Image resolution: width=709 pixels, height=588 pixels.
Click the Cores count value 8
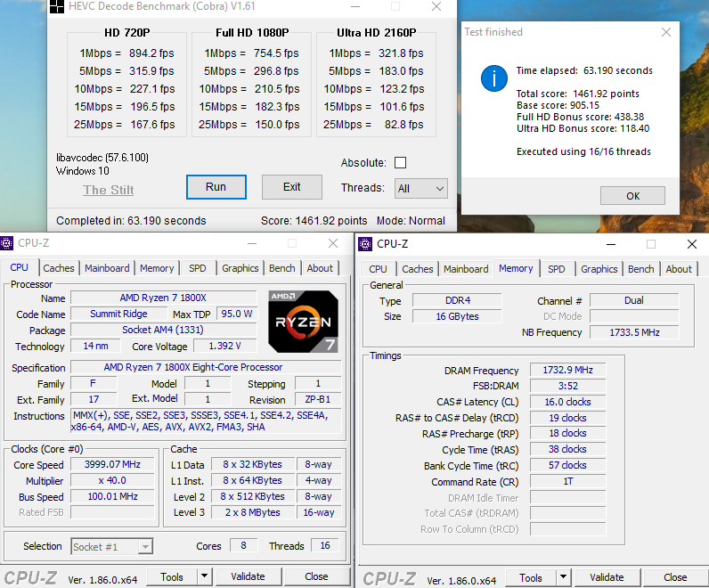click(244, 545)
